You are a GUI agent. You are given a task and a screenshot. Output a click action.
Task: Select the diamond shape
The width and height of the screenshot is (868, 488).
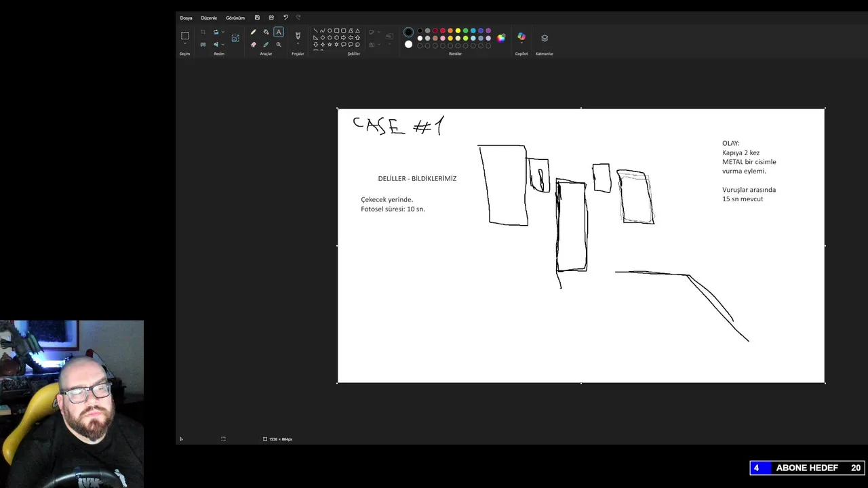pos(323,37)
